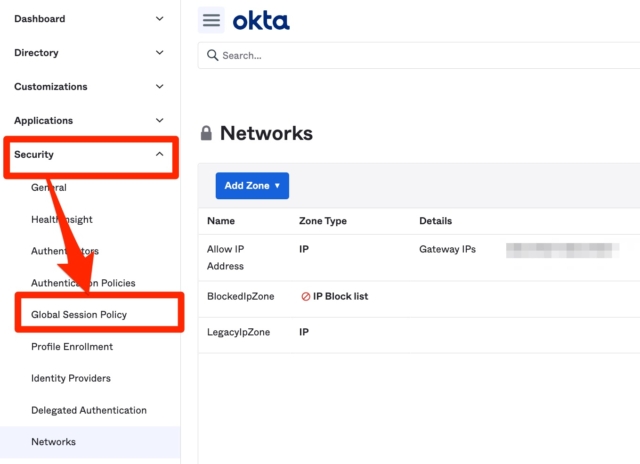Expand the Applications menu chevron
Screen dimensions: 640x464
click(160, 120)
